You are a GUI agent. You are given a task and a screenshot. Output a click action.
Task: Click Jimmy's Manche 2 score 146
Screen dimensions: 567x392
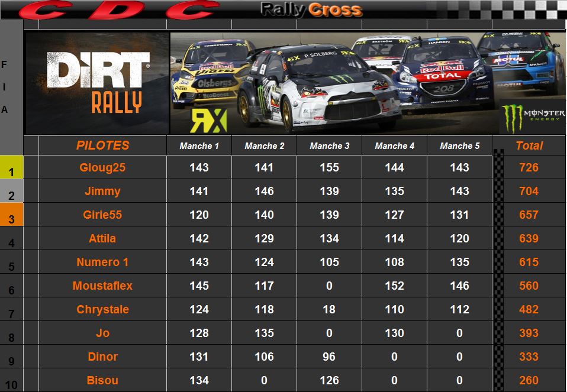pos(265,191)
